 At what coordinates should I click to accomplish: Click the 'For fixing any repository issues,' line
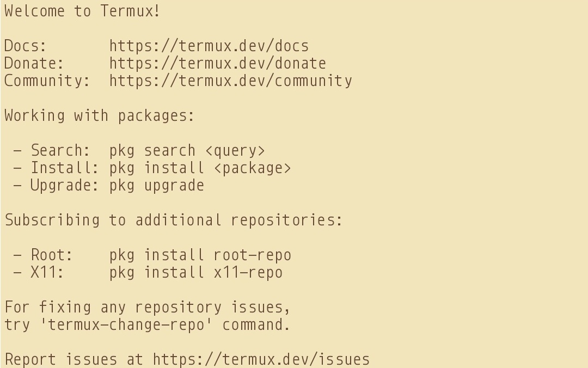coord(148,307)
